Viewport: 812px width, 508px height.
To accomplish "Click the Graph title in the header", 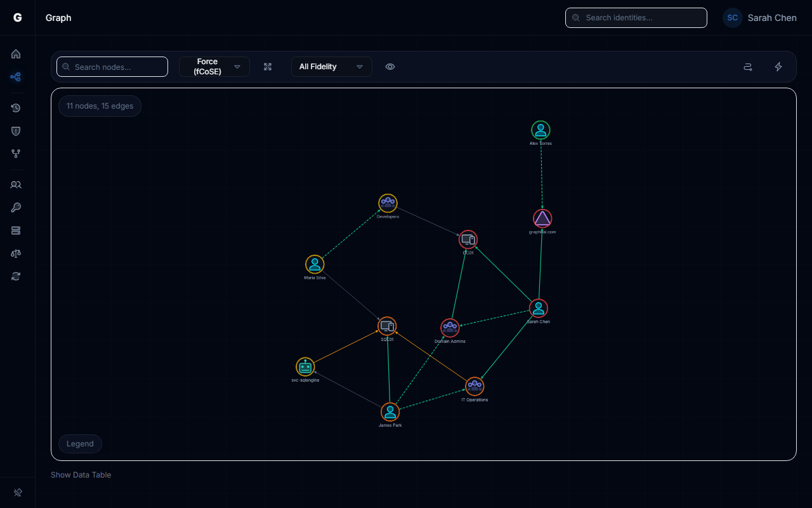I will pos(58,18).
